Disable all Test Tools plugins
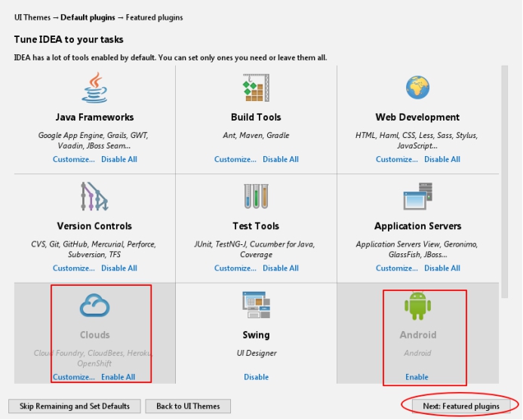 281,268
